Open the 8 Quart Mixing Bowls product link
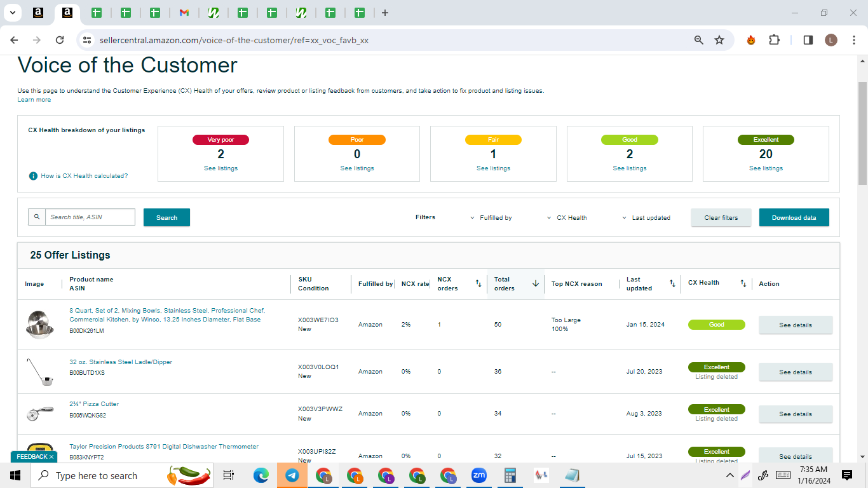The height and width of the screenshot is (488, 868). pyautogui.click(x=167, y=315)
